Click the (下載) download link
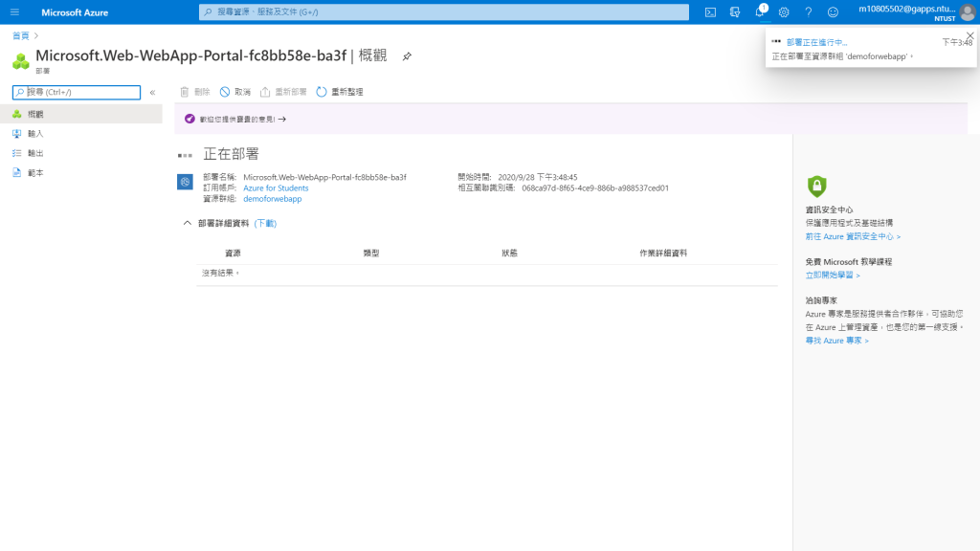The image size is (980, 551). (x=265, y=223)
